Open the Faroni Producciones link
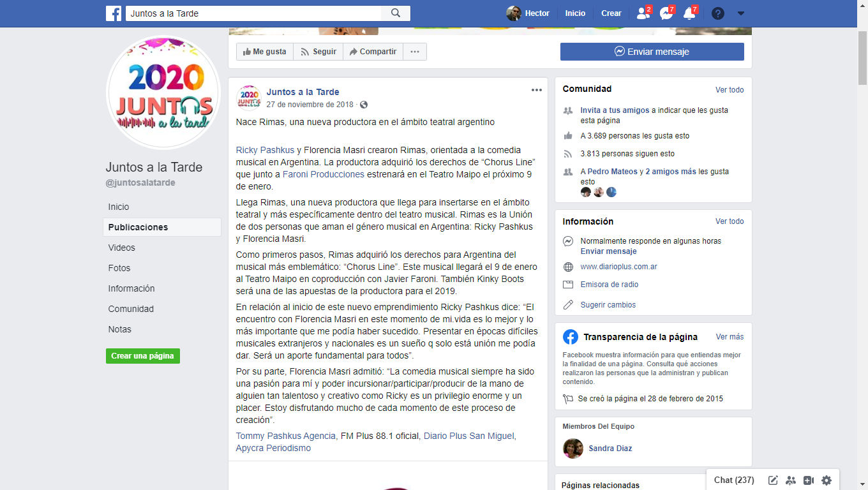 tap(324, 174)
